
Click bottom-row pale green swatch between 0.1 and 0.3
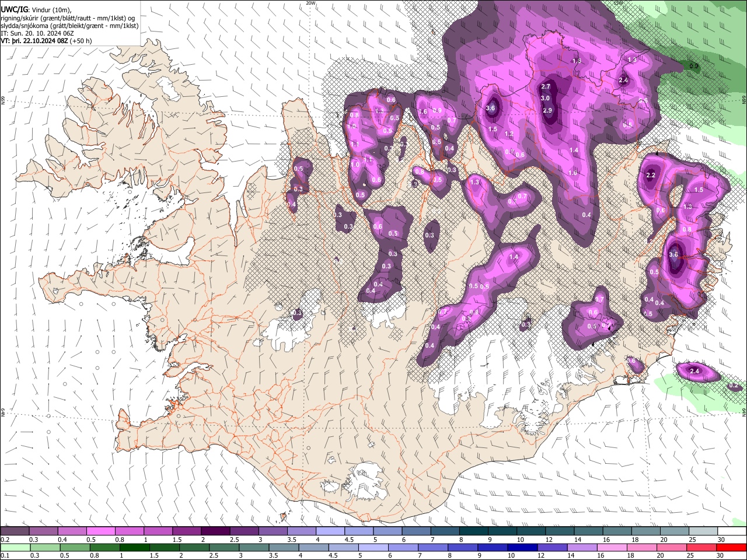[15, 548]
